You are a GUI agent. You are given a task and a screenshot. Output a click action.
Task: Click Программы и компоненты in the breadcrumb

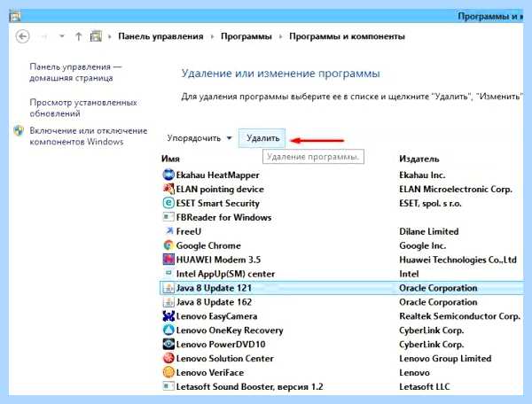click(347, 36)
